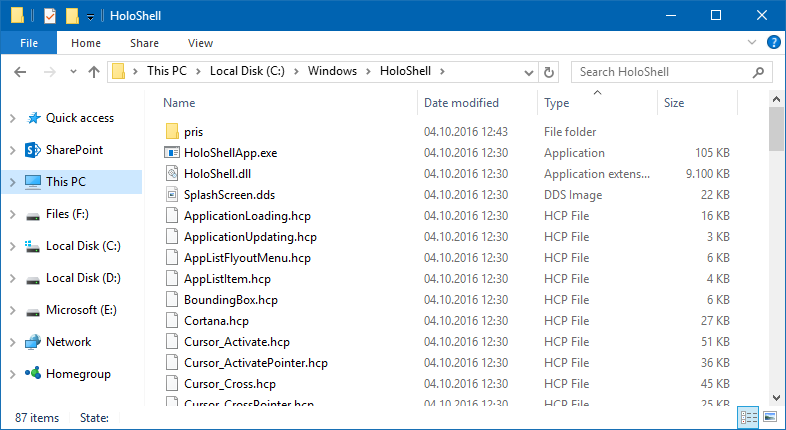The height and width of the screenshot is (430, 786).
Task: Select the SharePoint icon in sidebar
Action: click(33, 150)
